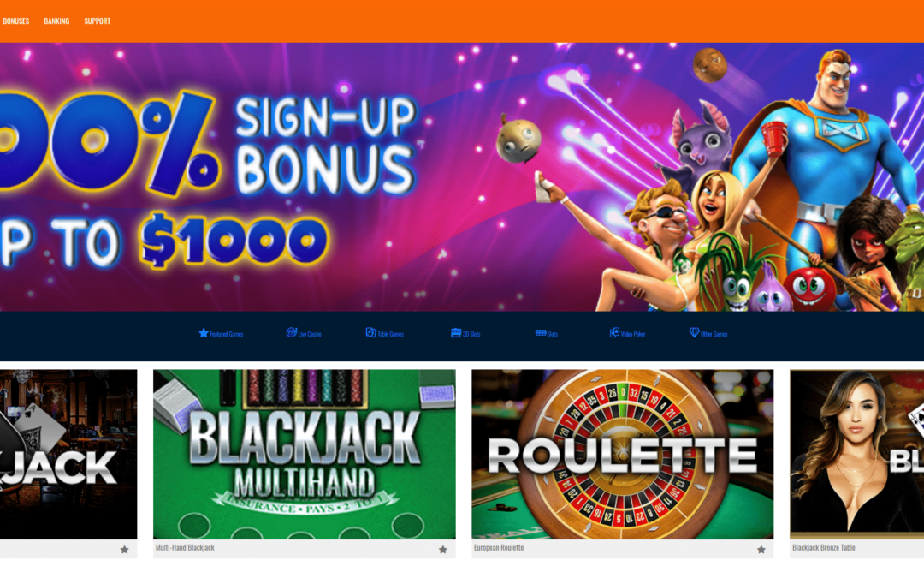Open the Support menu item
The width and height of the screenshot is (924, 578).
coord(98,21)
